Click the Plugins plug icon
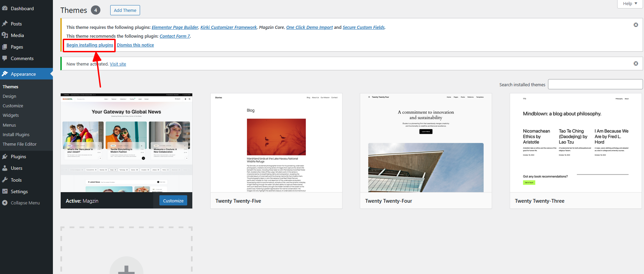The image size is (644, 274). [5, 157]
